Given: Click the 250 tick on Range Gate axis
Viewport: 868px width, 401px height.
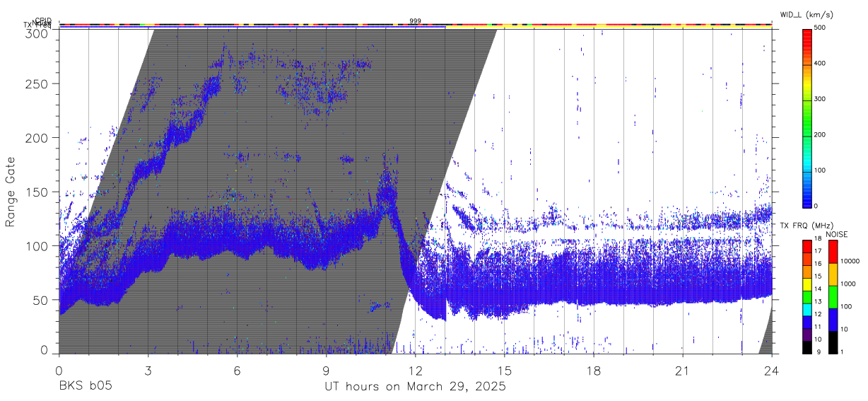Looking at the screenshot, I should 37,84.
